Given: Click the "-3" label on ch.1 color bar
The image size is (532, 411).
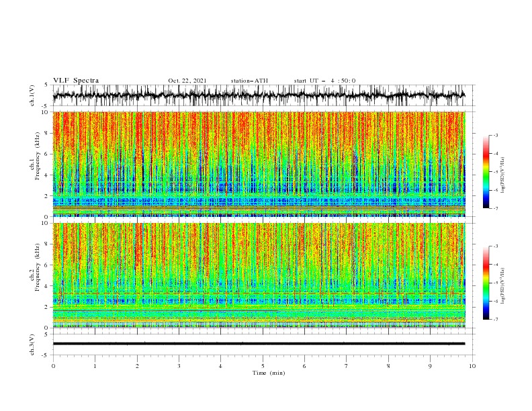Looking at the screenshot, I should tap(495, 135).
